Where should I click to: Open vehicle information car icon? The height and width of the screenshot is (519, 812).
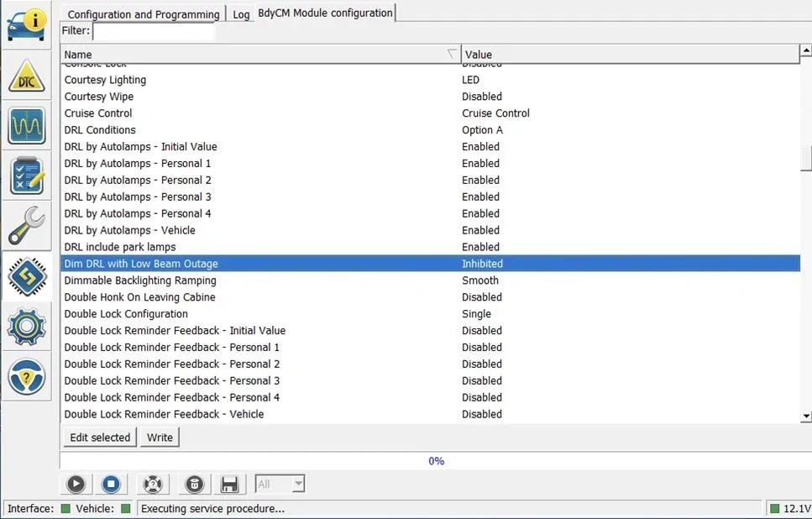tap(27, 25)
